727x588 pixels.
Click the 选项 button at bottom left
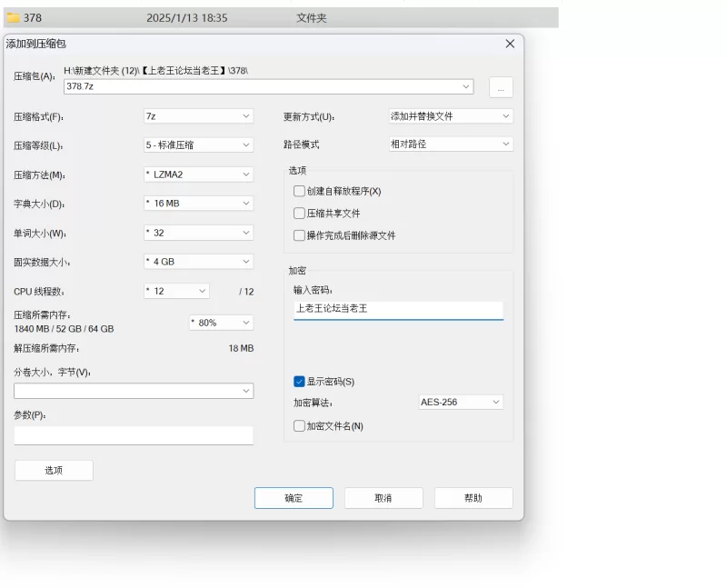coord(54,470)
